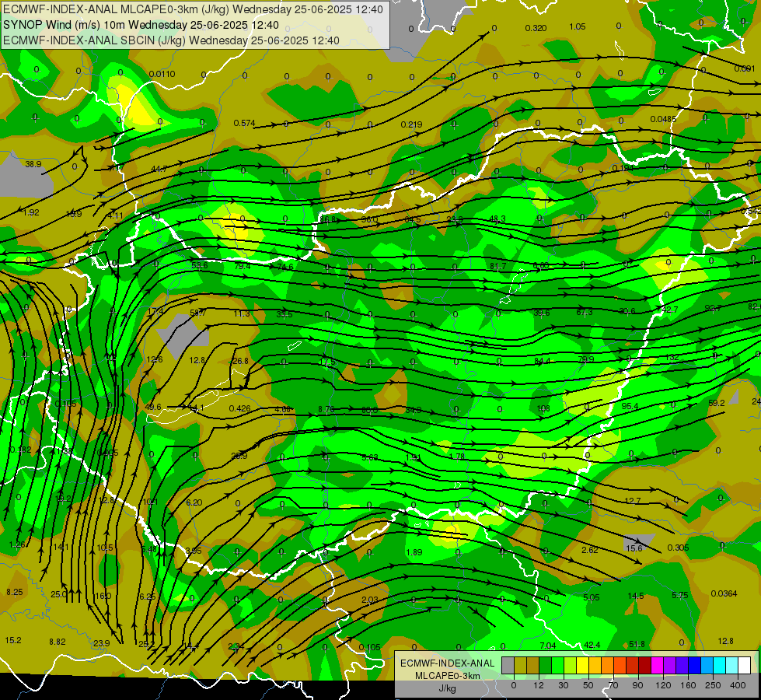The height and width of the screenshot is (700, 761).
Task: Click the station value 67.3
Action: (585, 312)
